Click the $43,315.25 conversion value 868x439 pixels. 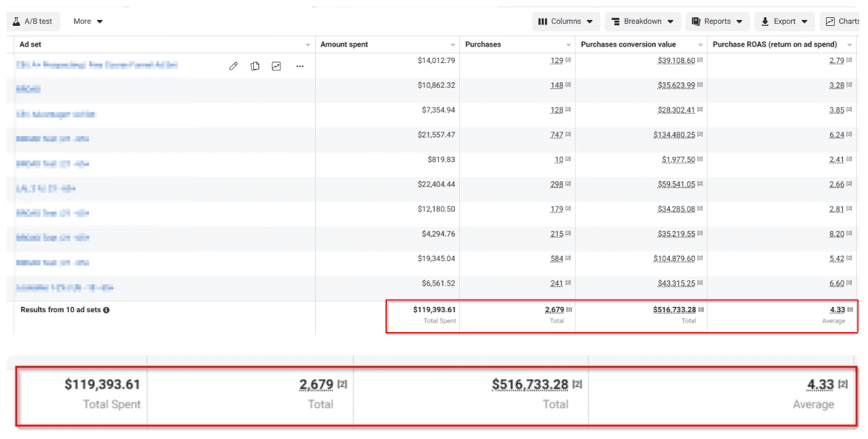click(676, 284)
